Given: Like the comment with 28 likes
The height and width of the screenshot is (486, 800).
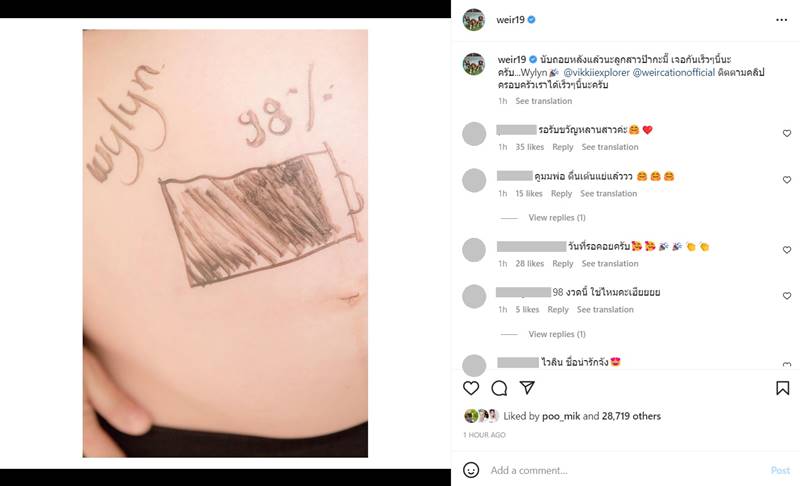Looking at the screenshot, I should click(x=787, y=249).
